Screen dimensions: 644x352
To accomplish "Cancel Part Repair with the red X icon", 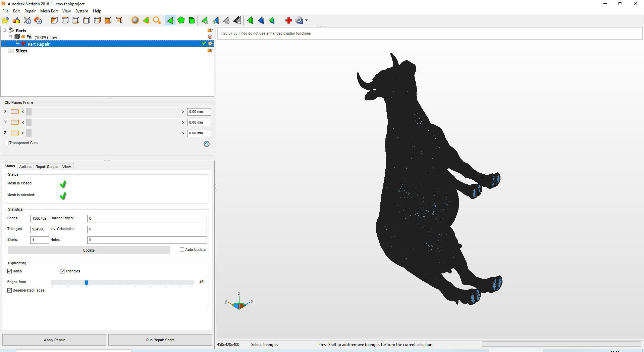I will pyautogui.click(x=210, y=44).
